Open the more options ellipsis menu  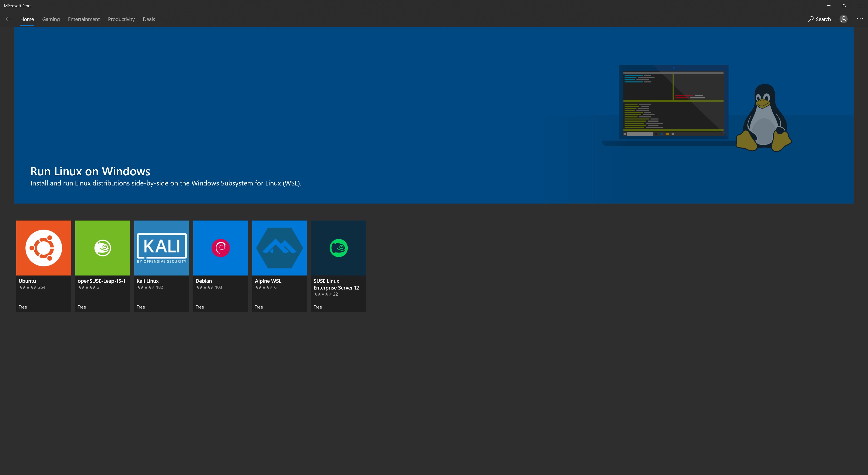click(860, 19)
